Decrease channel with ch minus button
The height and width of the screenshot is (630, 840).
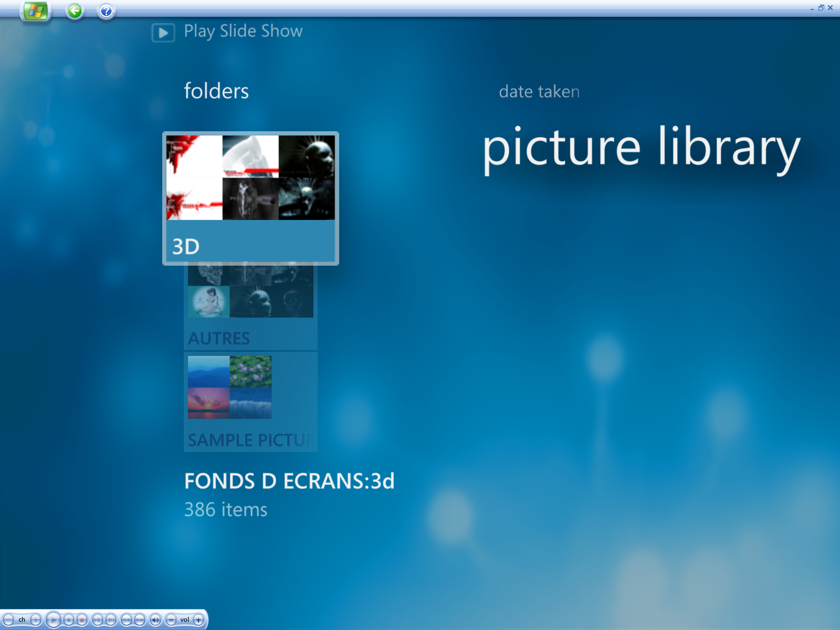click(x=8, y=620)
